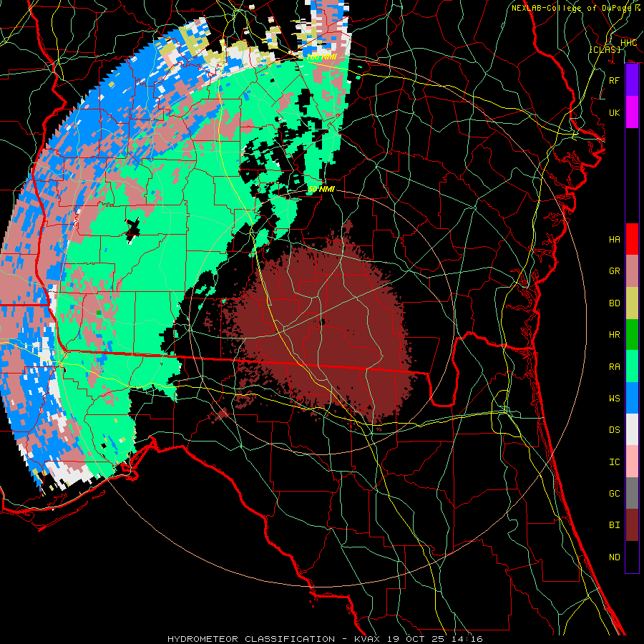Click the RF purple legend swatch

(x=632, y=80)
